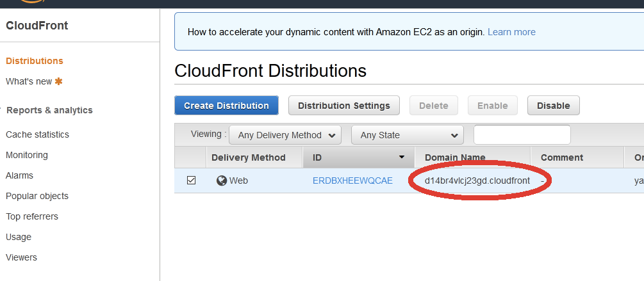
Task: Open Popular objects report
Action: pos(37,196)
